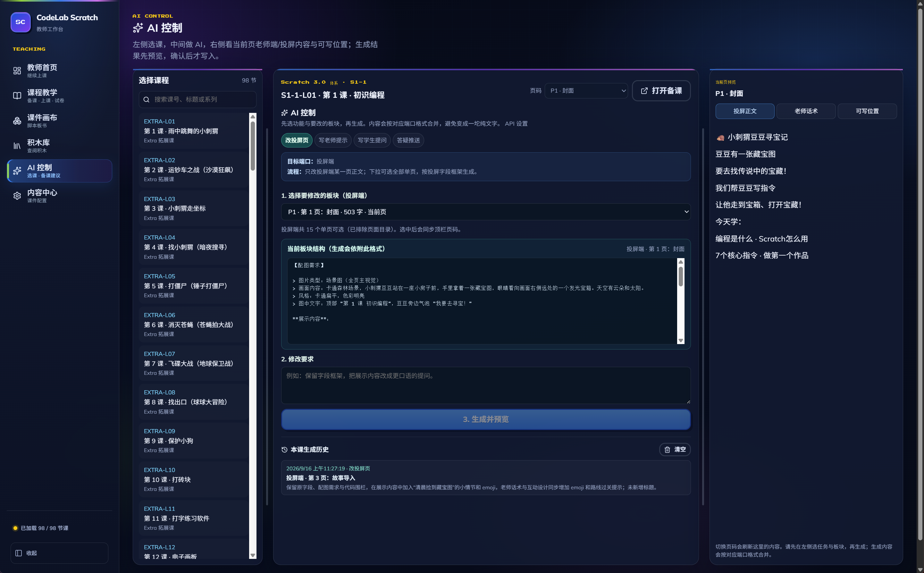The image size is (924, 573).
Task: Click the sparkle icon in center AI 控制 section
Action: click(284, 113)
